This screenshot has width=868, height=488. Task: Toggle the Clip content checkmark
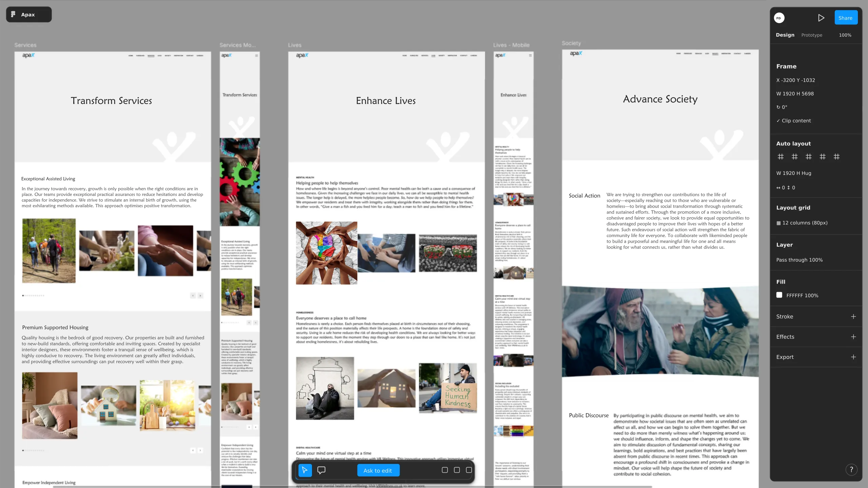(x=778, y=121)
